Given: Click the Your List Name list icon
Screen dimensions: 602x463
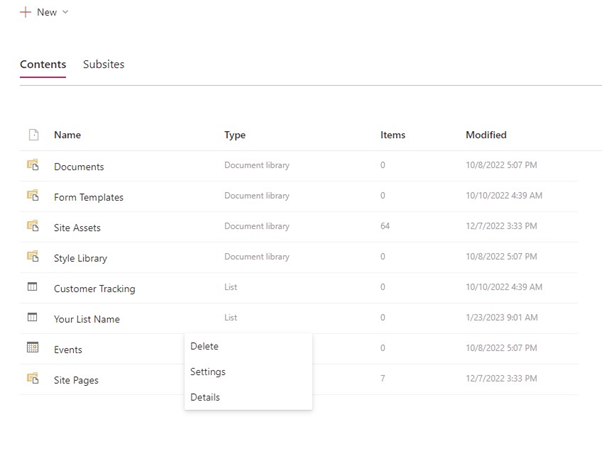Looking at the screenshot, I should tap(32, 317).
